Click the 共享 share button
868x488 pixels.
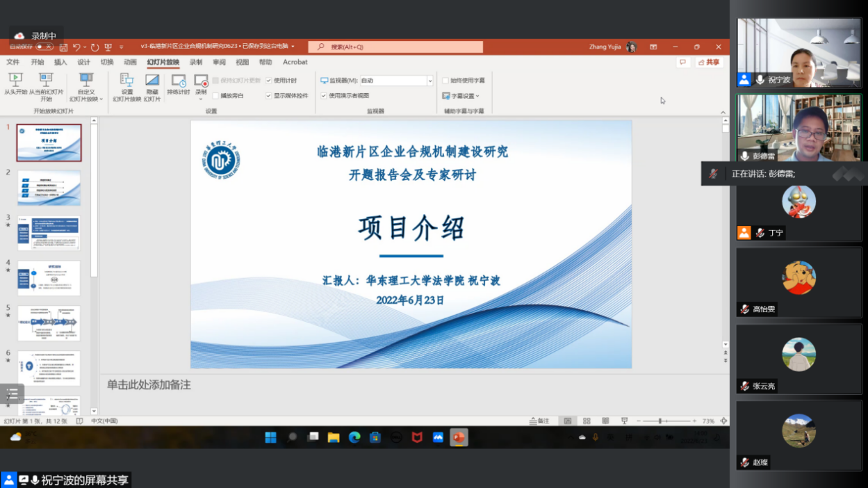tap(709, 63)
